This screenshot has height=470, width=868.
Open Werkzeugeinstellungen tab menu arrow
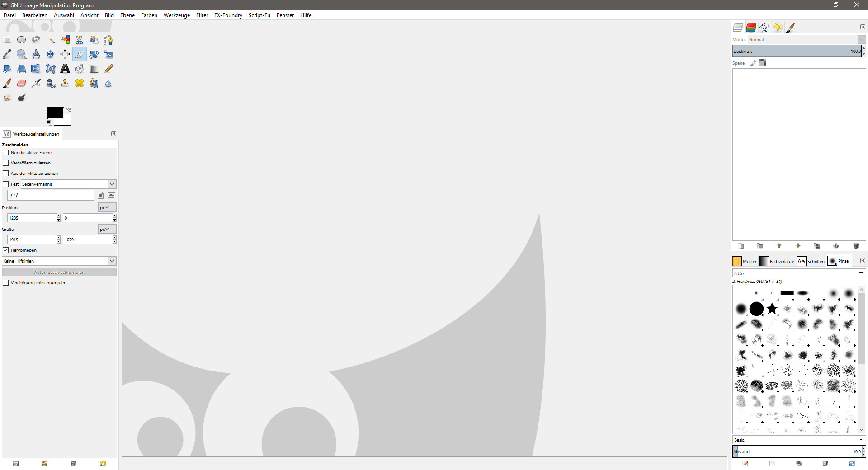click(x=113, y=134)
